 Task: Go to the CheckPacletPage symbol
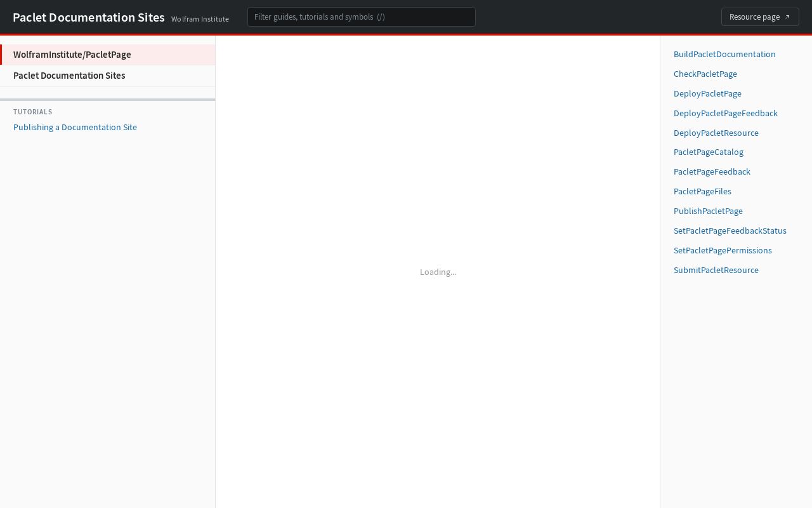(x=705, y=74)
